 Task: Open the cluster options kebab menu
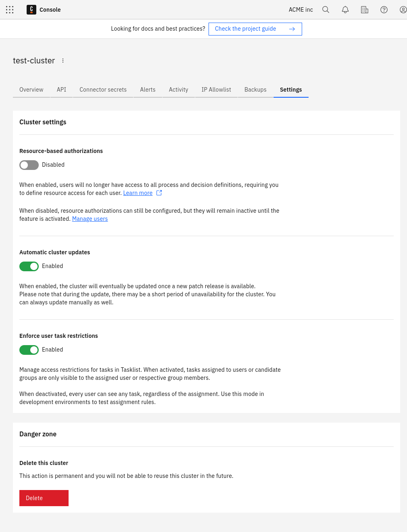pyautogui.click(x=63, y=61)
